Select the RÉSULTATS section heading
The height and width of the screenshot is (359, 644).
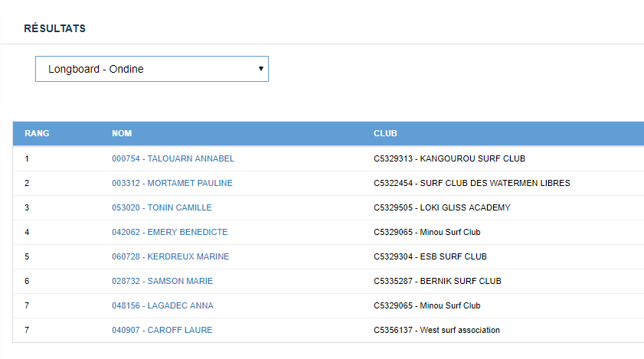point(54,28)
